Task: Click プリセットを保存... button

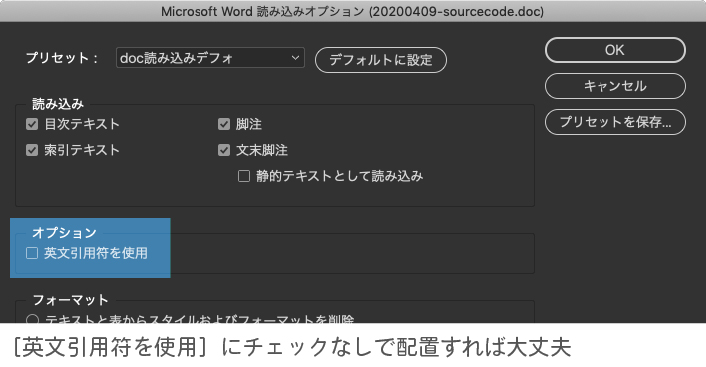Action: click(x=615, y=122)
